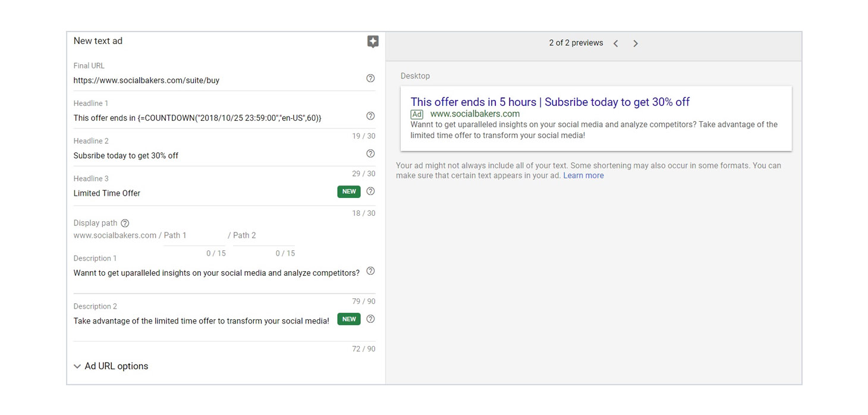Open the Learn more link
868x415 pixels.
(x=583, y=175)
